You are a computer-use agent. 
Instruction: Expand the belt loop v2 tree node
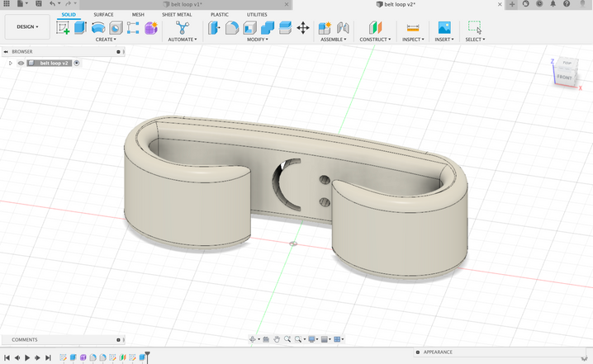[10, 63]
